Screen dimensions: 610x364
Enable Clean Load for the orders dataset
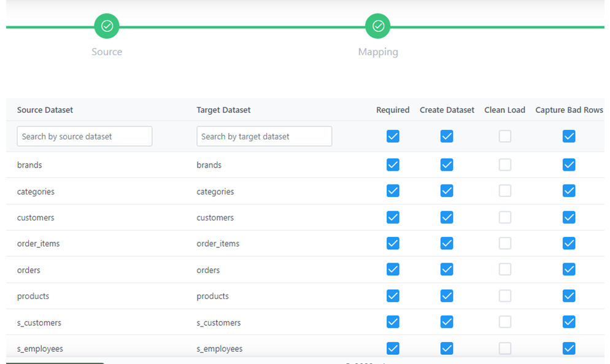pyautogui.click(x=504, y=269)
